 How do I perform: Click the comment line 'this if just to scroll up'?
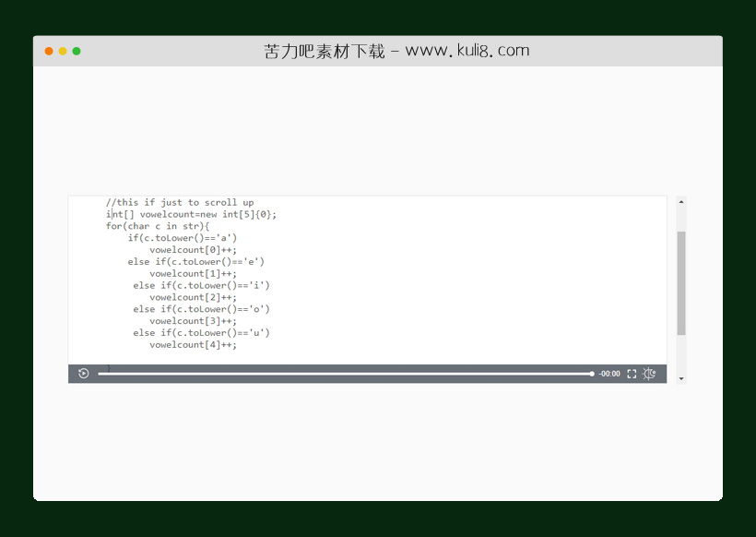coord(180,202)
